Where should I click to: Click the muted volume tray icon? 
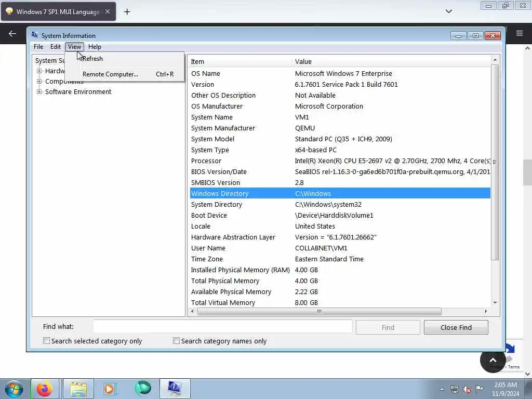[x=467, y=390]
